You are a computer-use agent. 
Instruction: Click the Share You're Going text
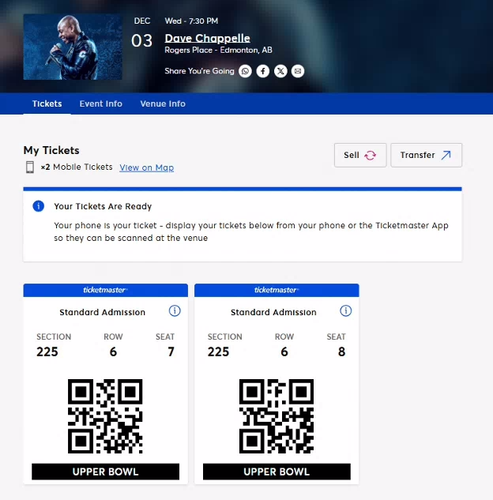point(199,71)
